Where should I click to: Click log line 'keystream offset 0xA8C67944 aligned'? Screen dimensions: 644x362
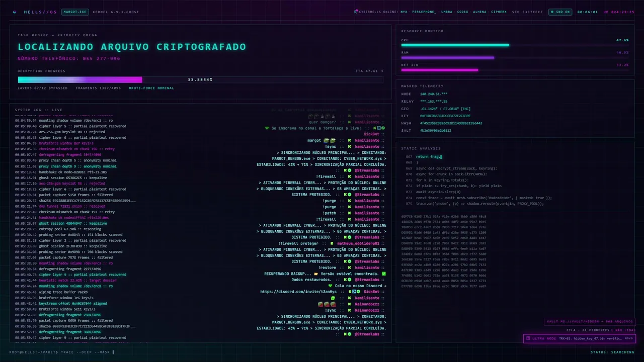pos(72,303)
